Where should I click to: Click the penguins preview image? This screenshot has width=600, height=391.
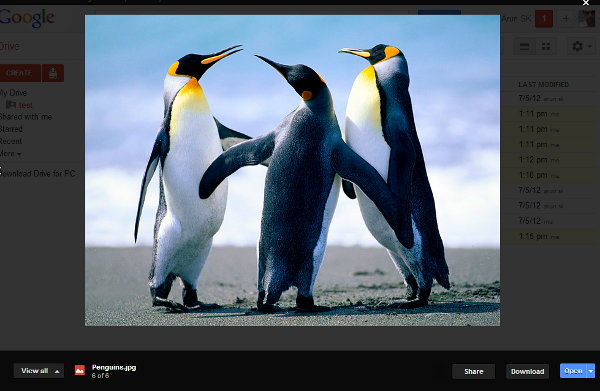(x=292, y=170)
